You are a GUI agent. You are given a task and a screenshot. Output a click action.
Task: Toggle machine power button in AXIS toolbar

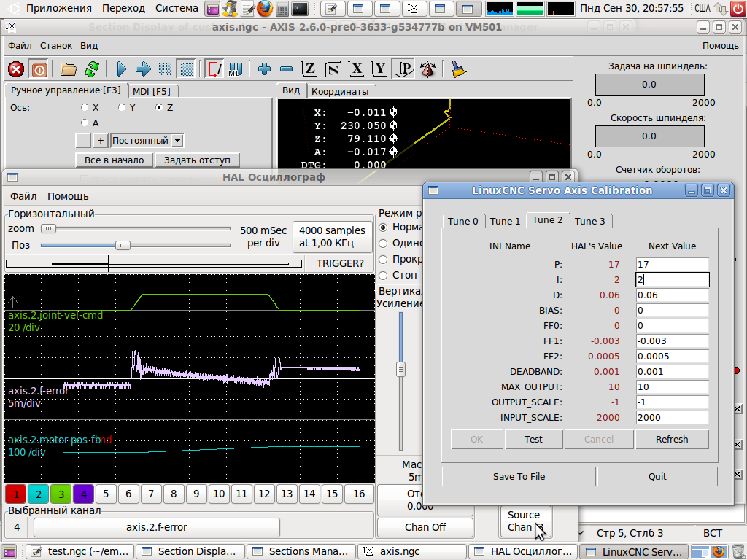(39, 69)
